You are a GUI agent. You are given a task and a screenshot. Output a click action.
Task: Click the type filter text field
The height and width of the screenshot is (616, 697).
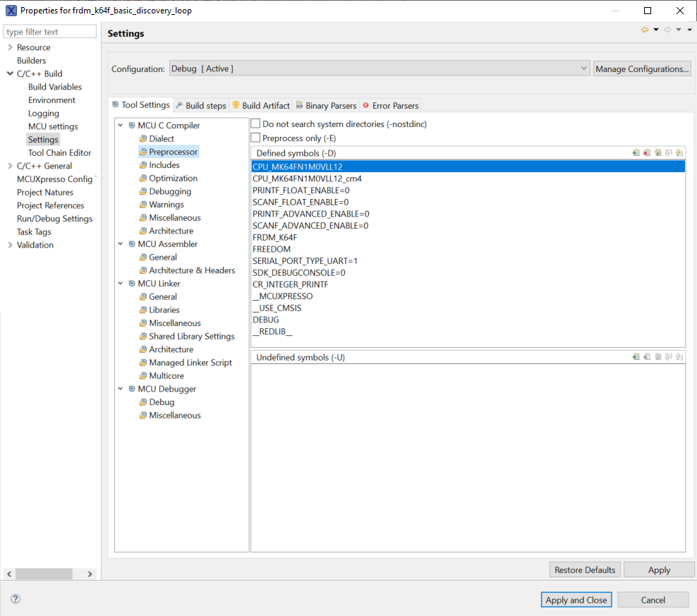[x=50, y=32]
